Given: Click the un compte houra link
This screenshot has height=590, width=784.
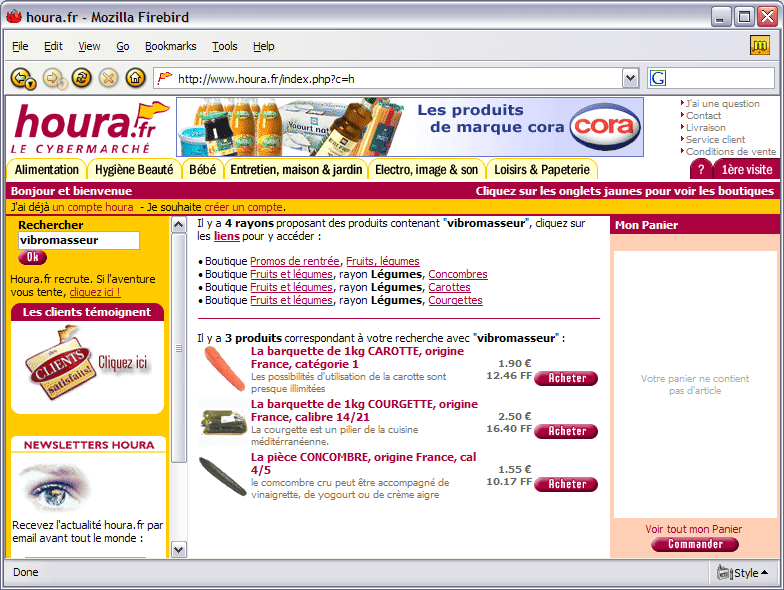Looking at the screenshot, I should pyautogui.click(x=92, y=207).
